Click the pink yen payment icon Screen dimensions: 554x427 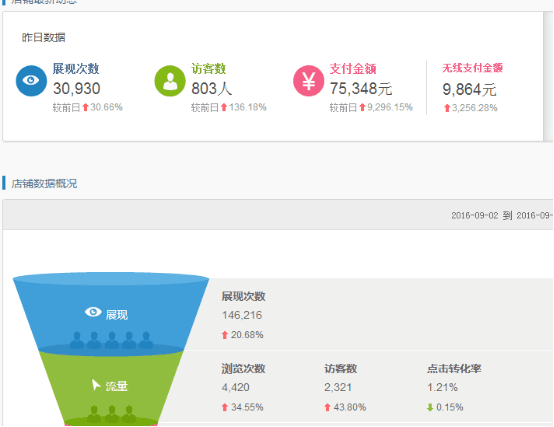(308, 81)
